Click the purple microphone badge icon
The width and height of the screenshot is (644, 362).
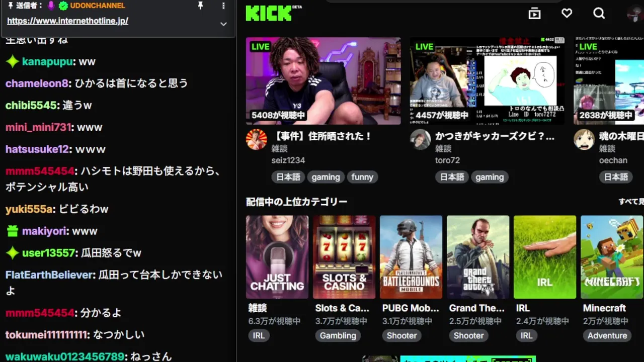(x=51, y=6)
